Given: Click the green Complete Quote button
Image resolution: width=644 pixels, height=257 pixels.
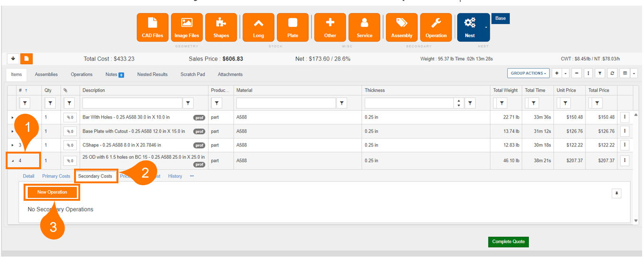Looking at the screenshot, I should tap(509, 241).
